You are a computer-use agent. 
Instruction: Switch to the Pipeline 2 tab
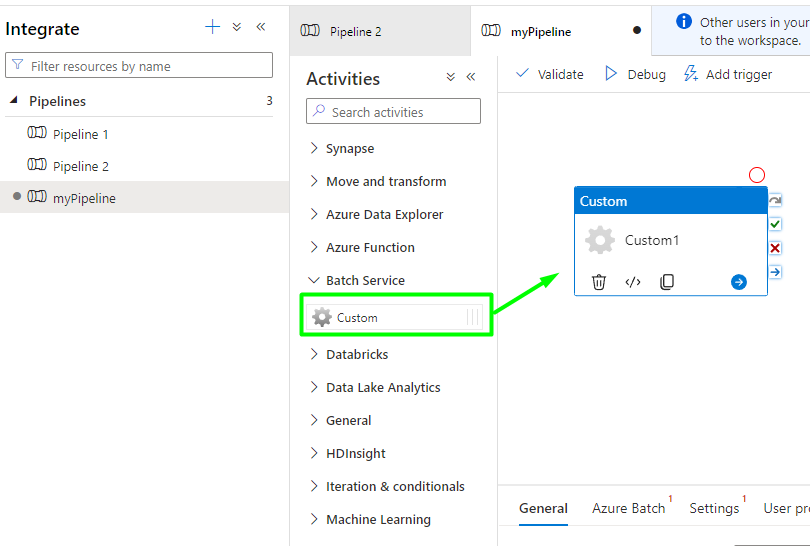(380, 32)
